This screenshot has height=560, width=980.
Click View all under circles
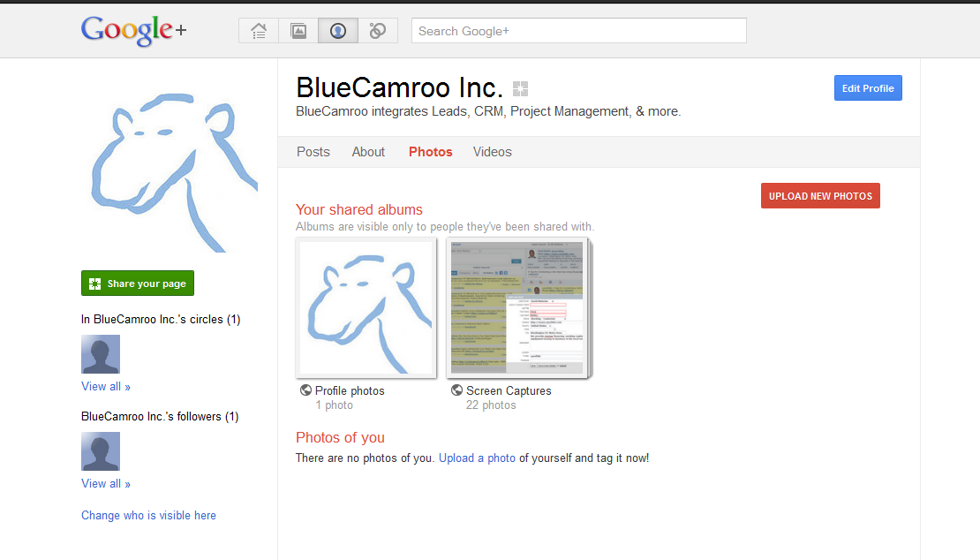(x=106, y=386)
